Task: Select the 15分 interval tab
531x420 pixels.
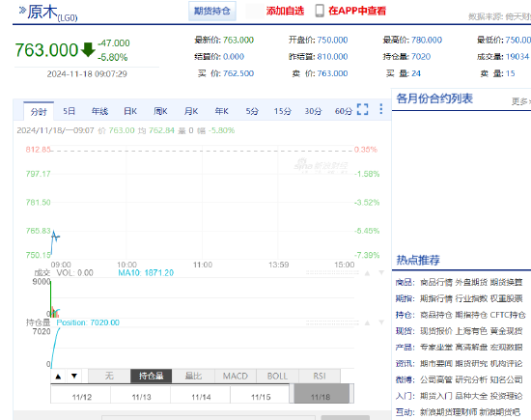Action: point(283,111)
